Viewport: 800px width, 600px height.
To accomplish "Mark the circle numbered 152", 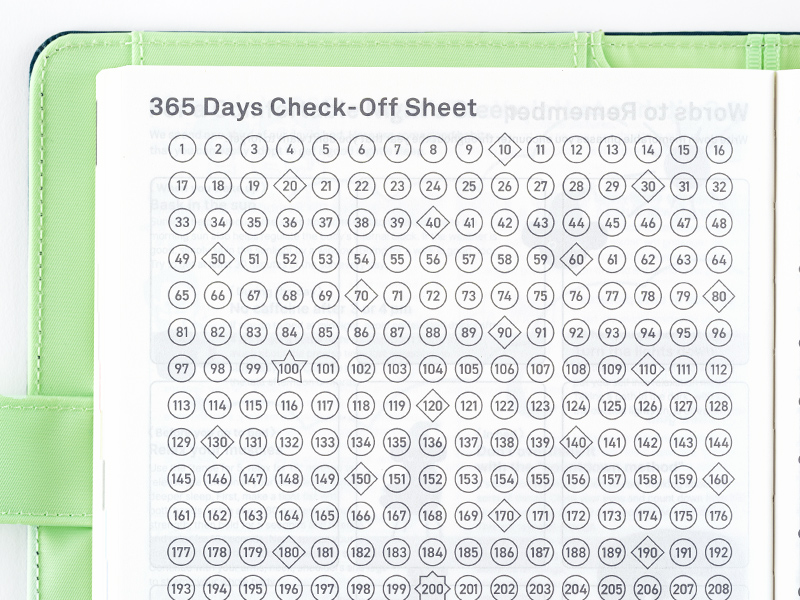I will click(433, 479).
